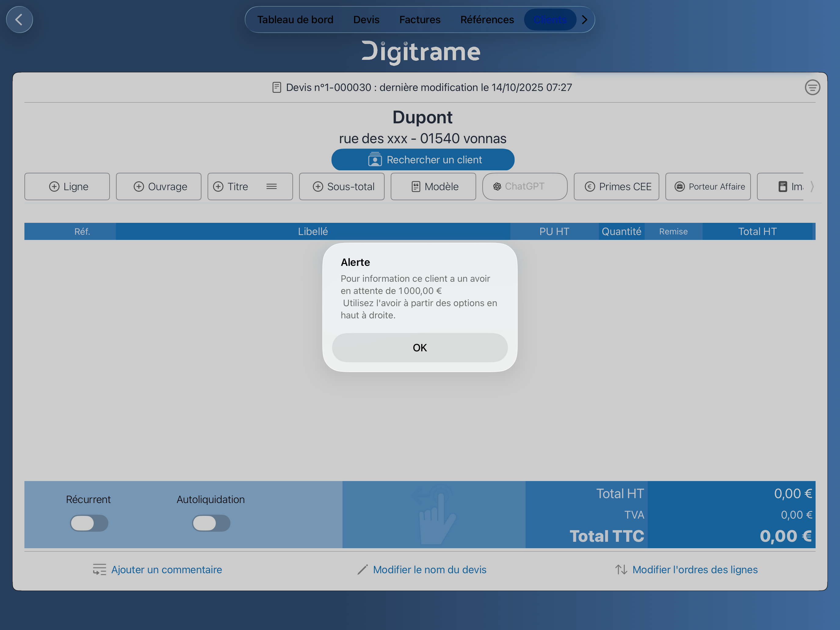Click the Ligne plus icon button
Viewport: 840px width, 630px height.
point(67,186)
